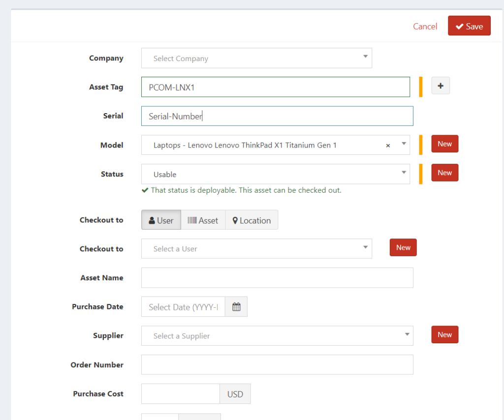Clear the selected Model with the x
Viewport: 504px width, 420px height.
click(x=388, y=146)
